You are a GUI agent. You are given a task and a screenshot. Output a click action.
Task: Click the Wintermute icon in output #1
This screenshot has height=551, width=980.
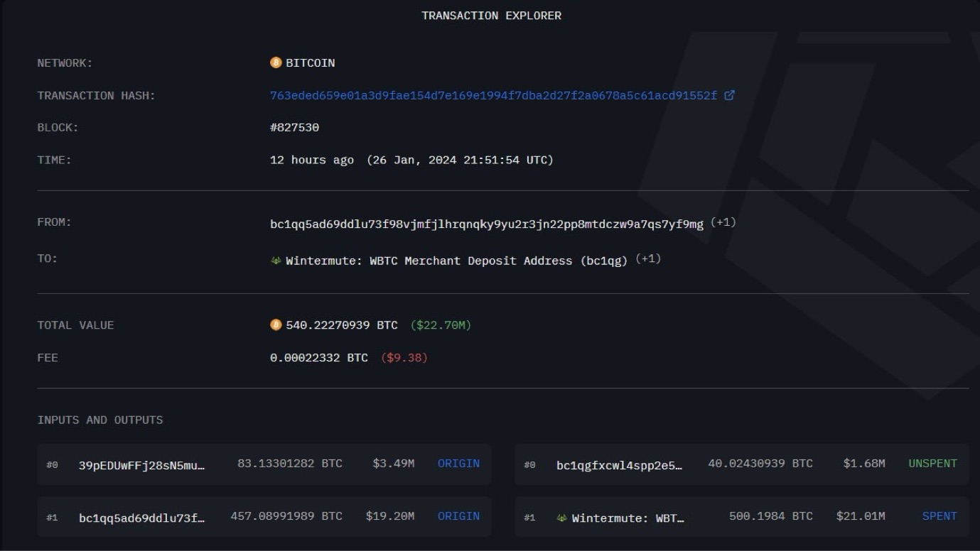561,518
